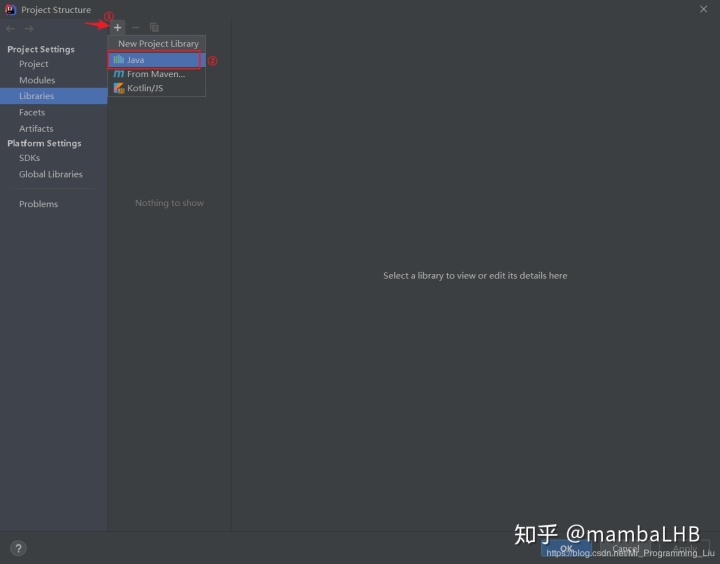
Task: Open help with the question mark button
Action: click(x=18, y=548)
